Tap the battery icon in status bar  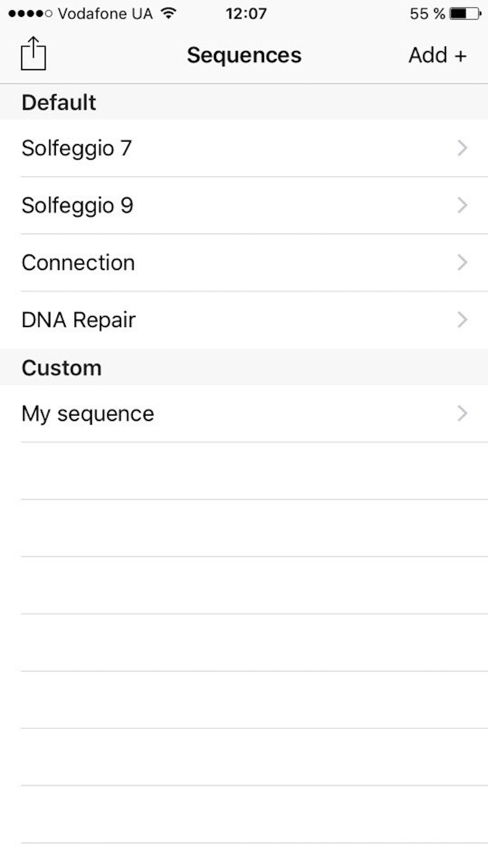[465, 14]
